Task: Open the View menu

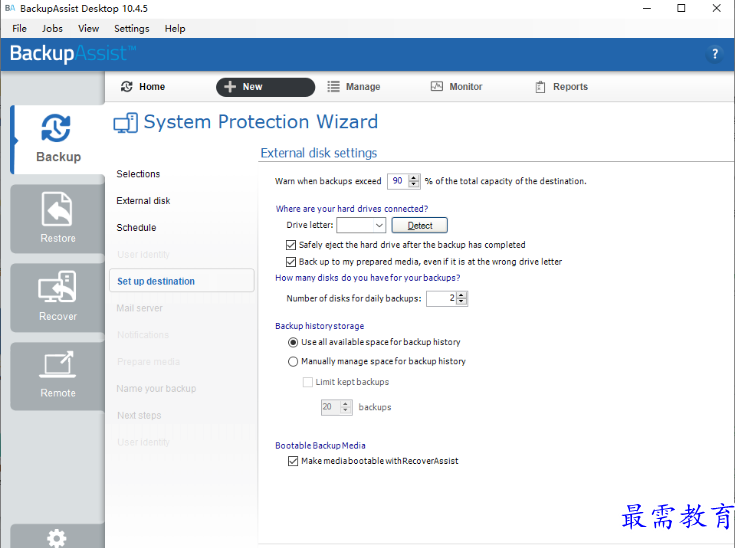Action: point(89,28)
